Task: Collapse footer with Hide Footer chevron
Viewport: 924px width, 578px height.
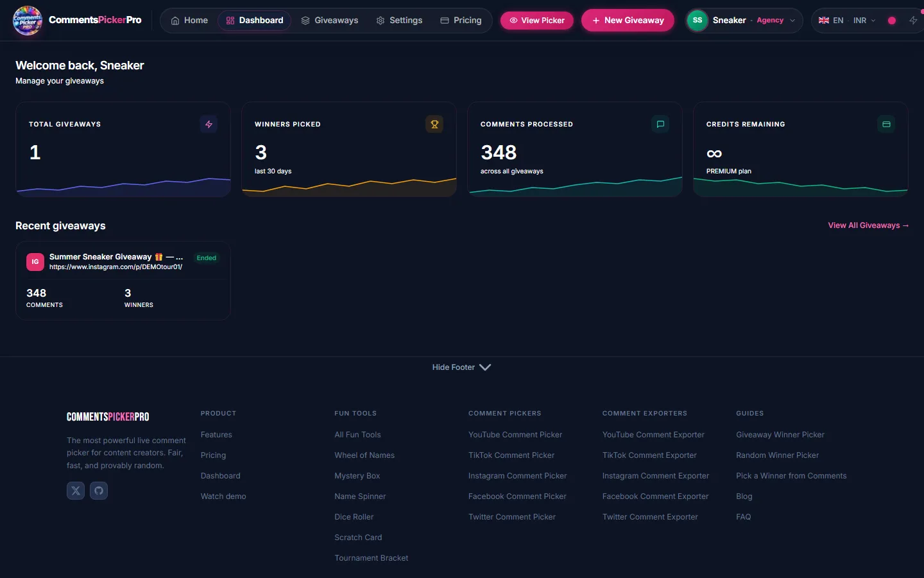Action: tap(485, 367)
